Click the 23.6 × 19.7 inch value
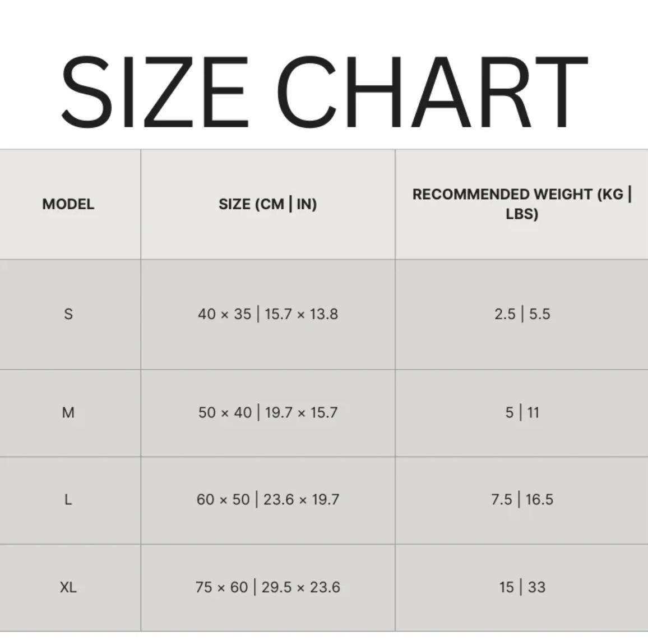This screenshot has height=644, width=648. click(302, 500)
